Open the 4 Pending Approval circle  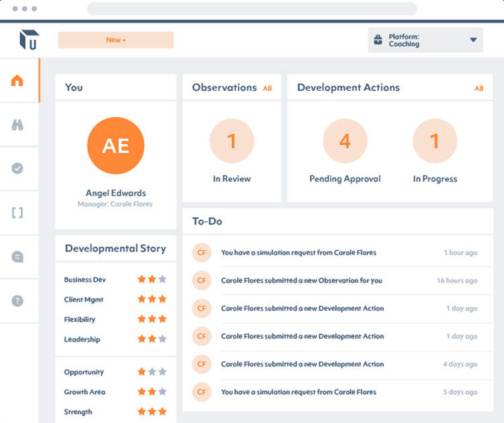click(x=345, y=141)
